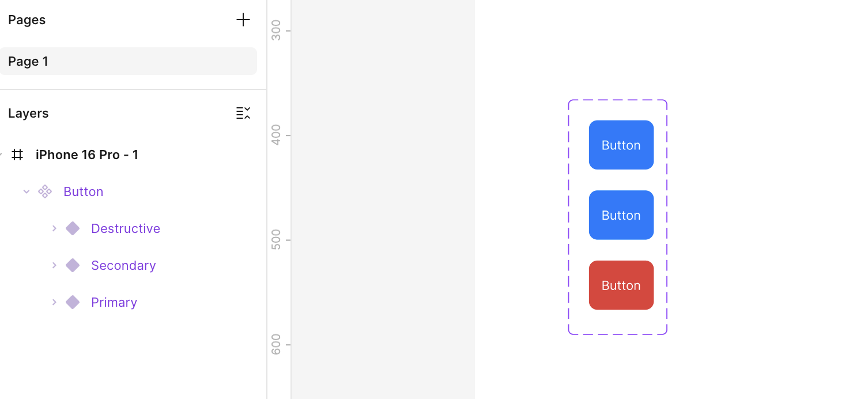Viewport: 868px width, 399px height.
Task: Expand the Primary variant layer
Action: coord(54,302)
